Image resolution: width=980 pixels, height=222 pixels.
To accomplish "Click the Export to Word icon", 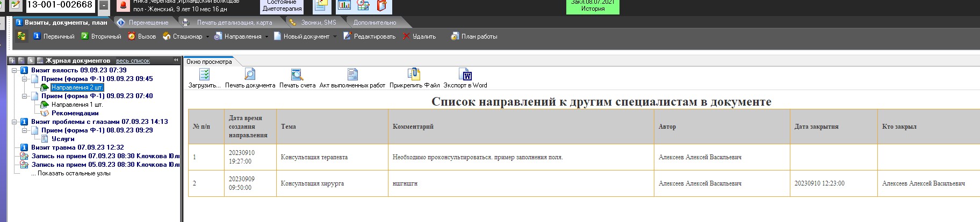I will (x=465, y=75).
